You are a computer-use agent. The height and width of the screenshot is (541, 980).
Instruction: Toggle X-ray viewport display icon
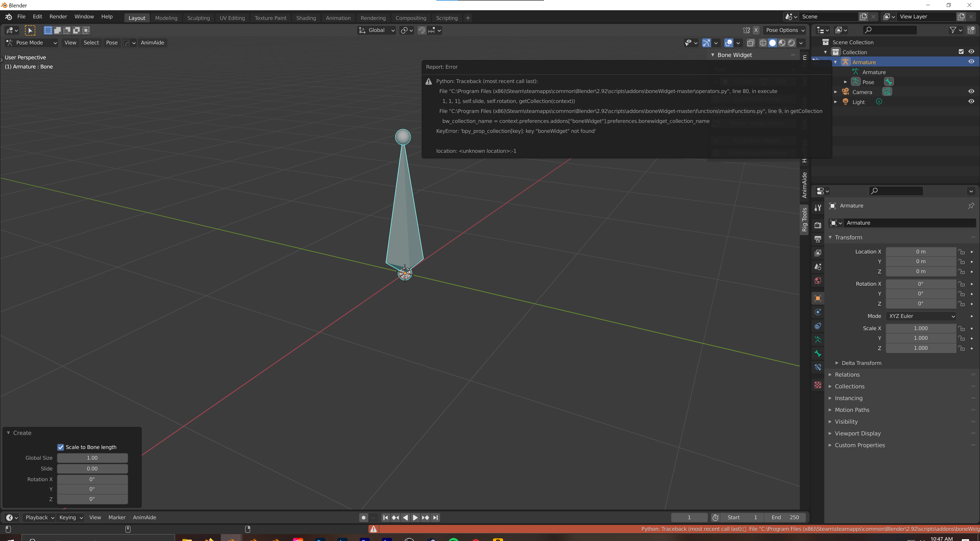[750, 43]
